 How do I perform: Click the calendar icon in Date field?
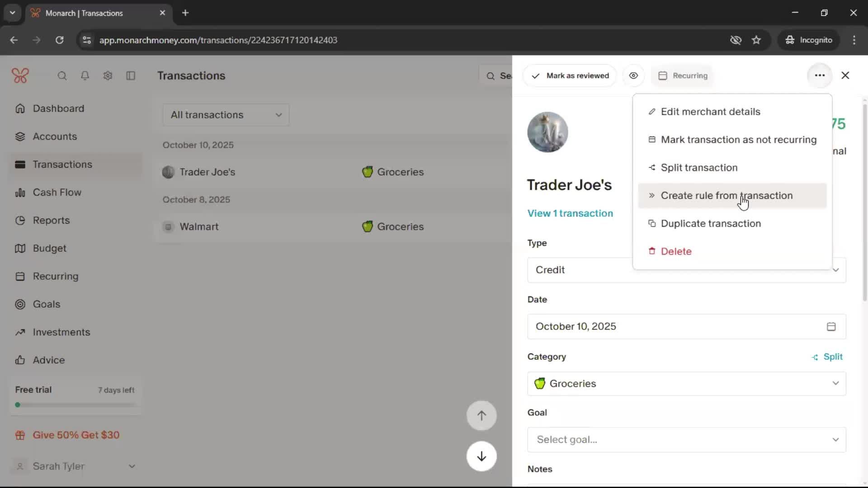(x=831, y=327)
